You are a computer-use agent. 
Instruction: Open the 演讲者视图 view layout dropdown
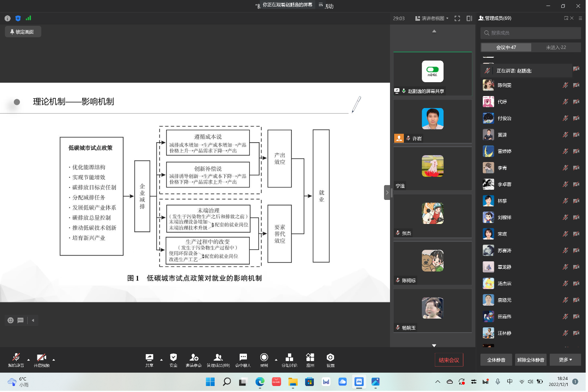(x=432, y=18)
